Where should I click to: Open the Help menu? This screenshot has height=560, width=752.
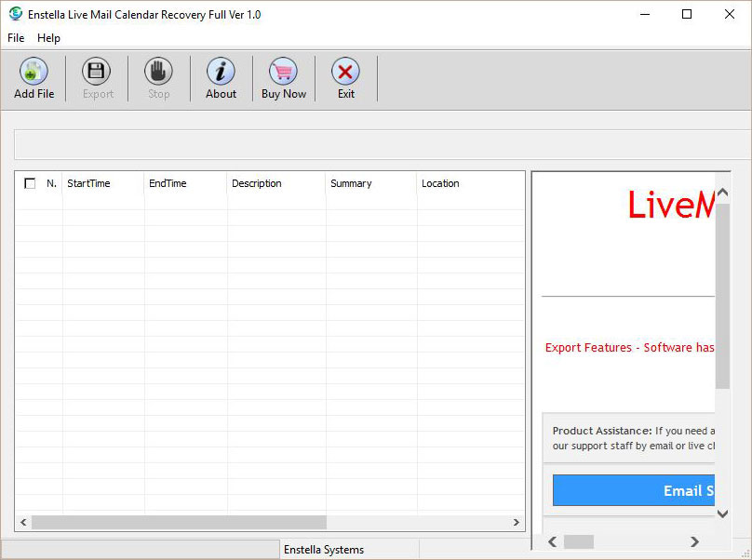pos(48,38)
